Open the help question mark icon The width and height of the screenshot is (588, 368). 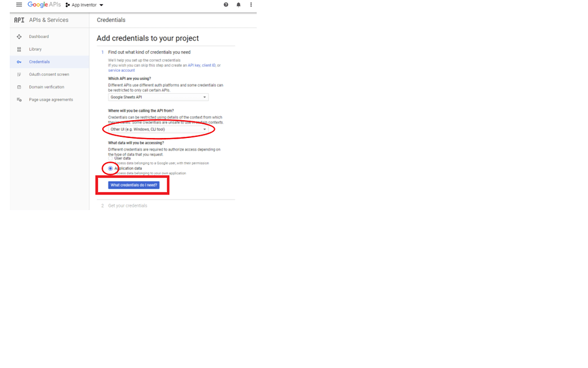pos(226,5)
